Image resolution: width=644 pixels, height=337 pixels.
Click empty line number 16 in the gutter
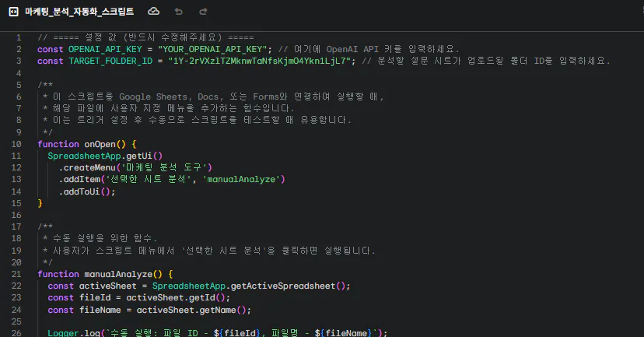pyautogui.click(x=16, y=215)
